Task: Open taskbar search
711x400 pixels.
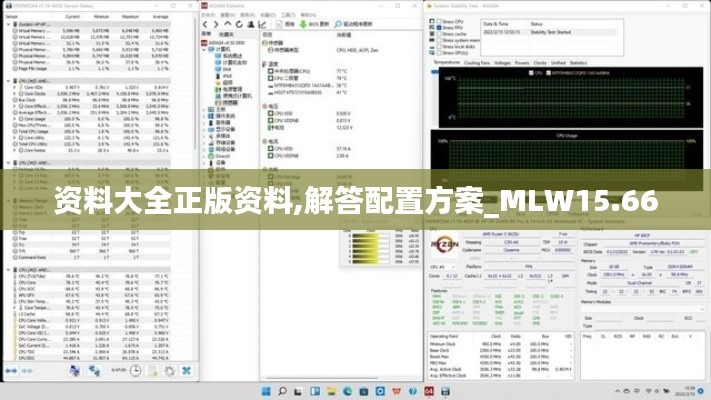Action: coord(282,391)
